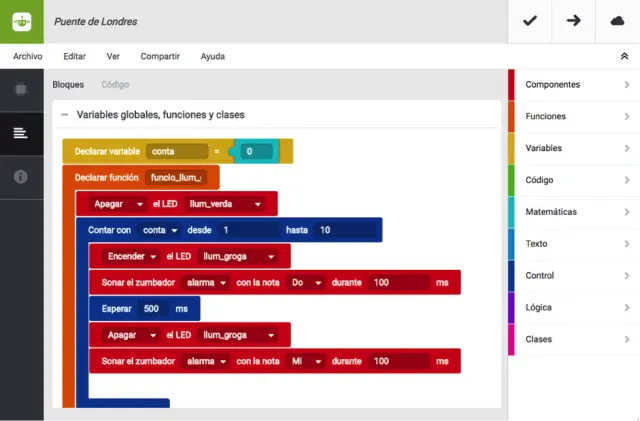Click the Bitbloq robot logo icon
640x421 pixels.
pyautogui.click(x=21, y=21)
